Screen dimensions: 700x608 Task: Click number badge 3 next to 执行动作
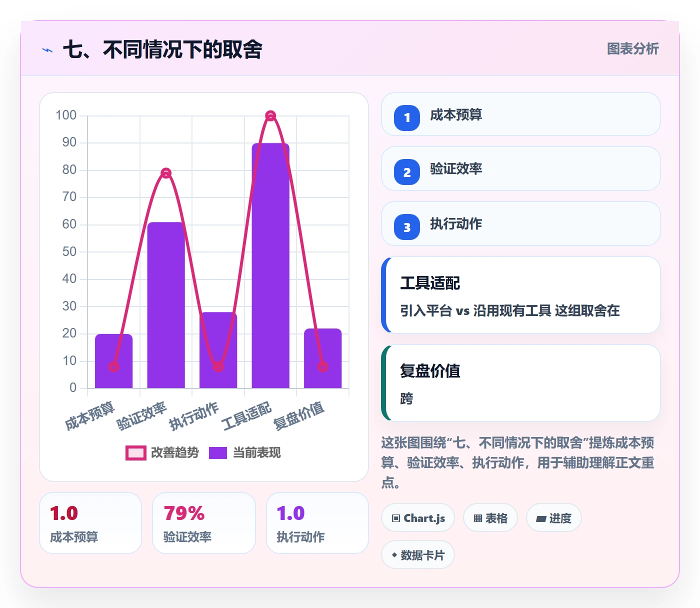point(407,227)
